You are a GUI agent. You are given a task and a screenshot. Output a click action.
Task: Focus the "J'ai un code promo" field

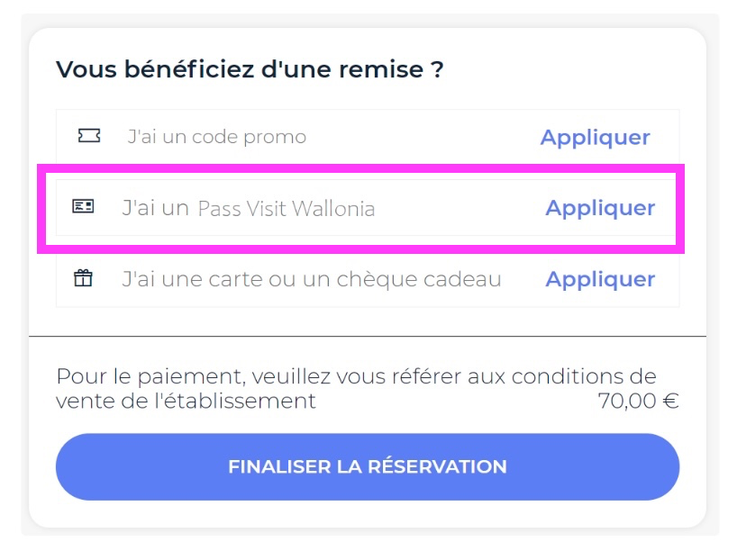click(x=323, y=137)
